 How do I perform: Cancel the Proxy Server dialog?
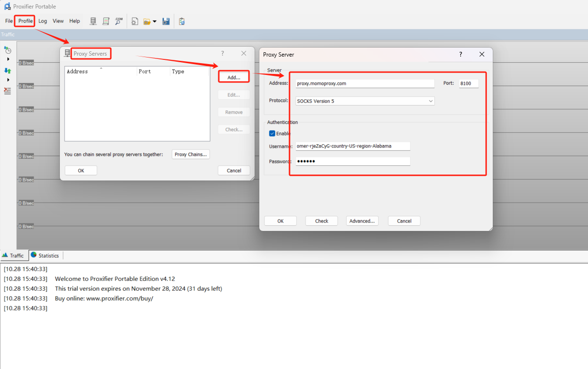pos(404,221)
